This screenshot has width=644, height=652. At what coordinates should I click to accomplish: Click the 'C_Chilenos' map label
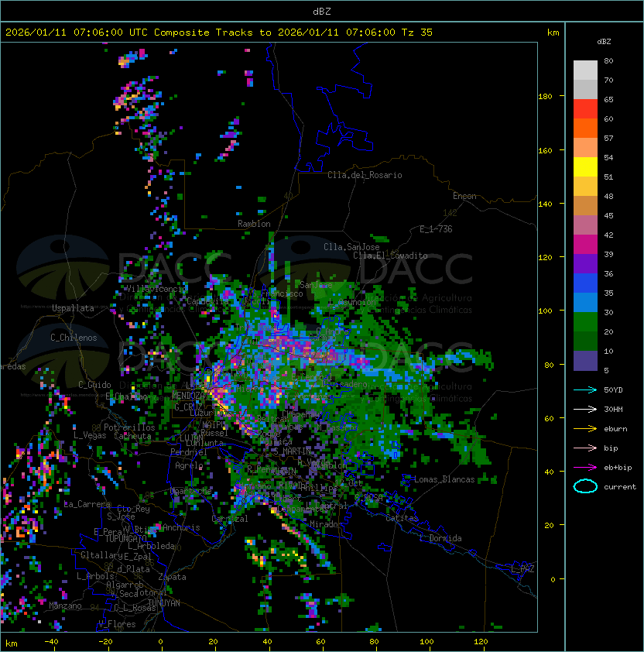pos(74,338)
